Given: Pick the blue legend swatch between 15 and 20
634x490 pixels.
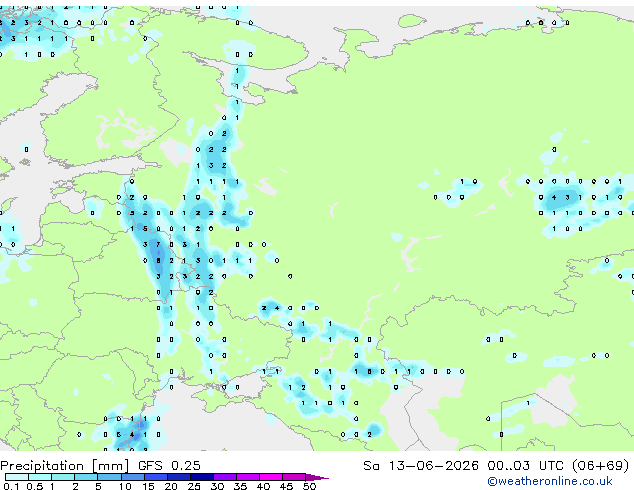Looking at the screenshot, I should coord(156,477).
